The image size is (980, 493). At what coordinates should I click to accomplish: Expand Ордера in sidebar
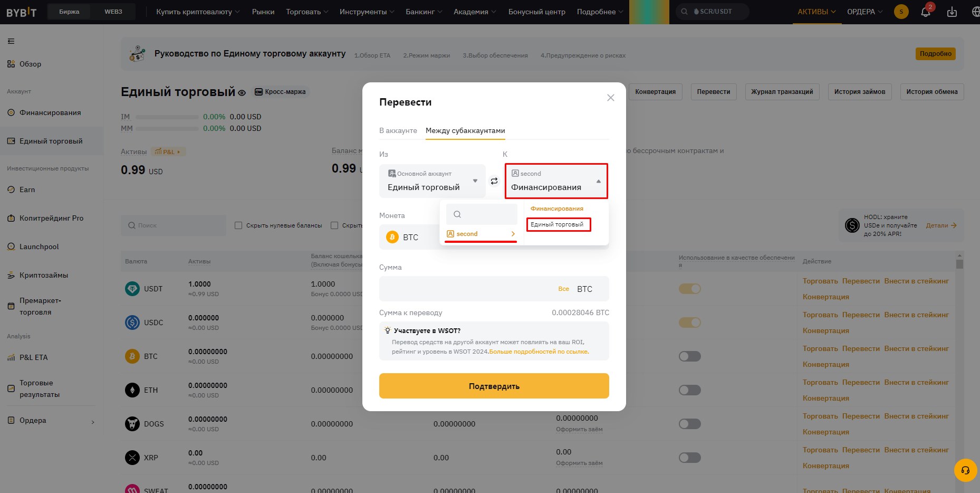point(51,421)
